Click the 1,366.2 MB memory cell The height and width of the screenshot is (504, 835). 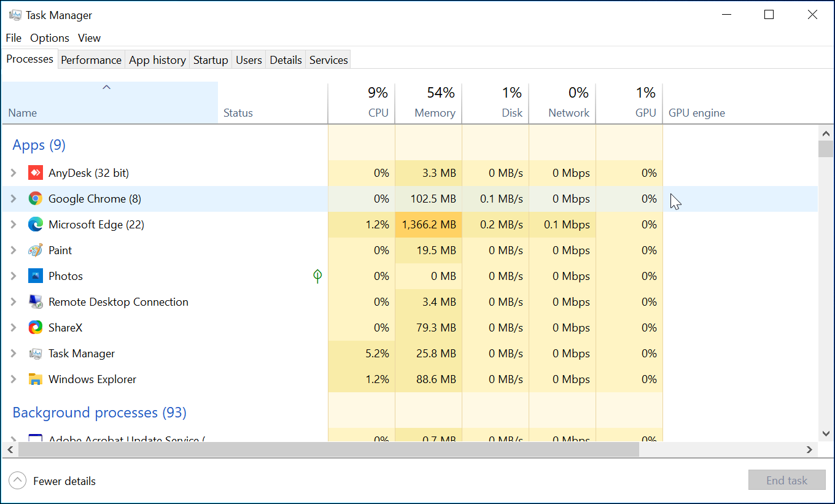[x=429, y=225]
